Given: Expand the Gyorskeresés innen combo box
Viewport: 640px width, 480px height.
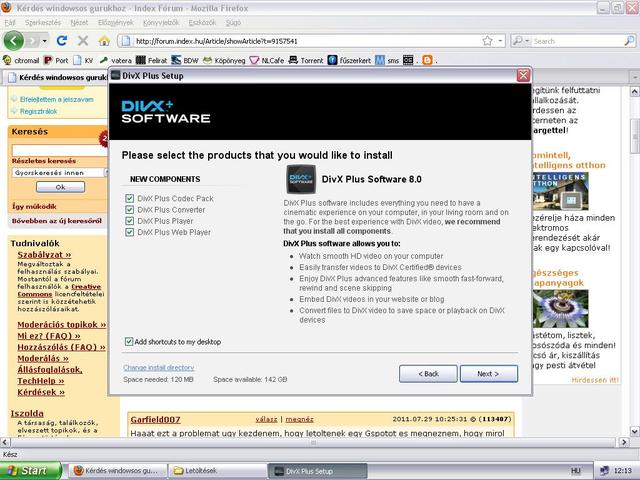Looking at the screenshot, I should pos(106,173).
